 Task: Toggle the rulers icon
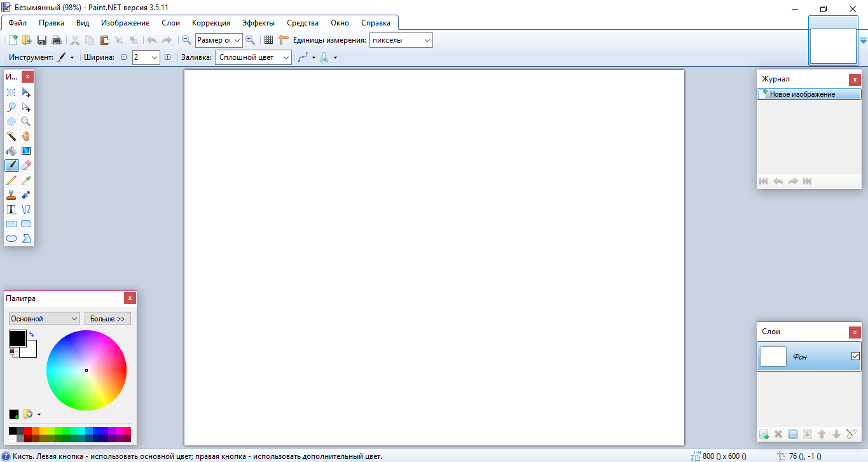click(x=284, y=40)
